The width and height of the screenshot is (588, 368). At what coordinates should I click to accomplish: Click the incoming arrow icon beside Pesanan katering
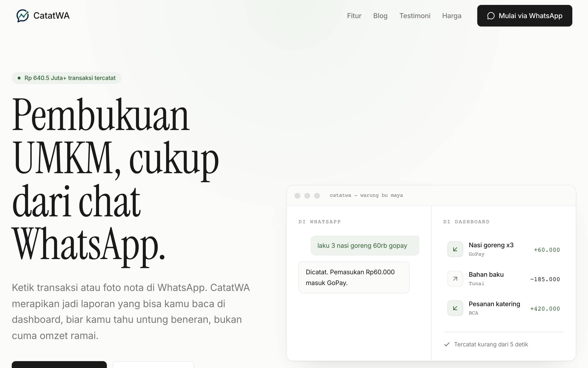click(x=455, y=308)
